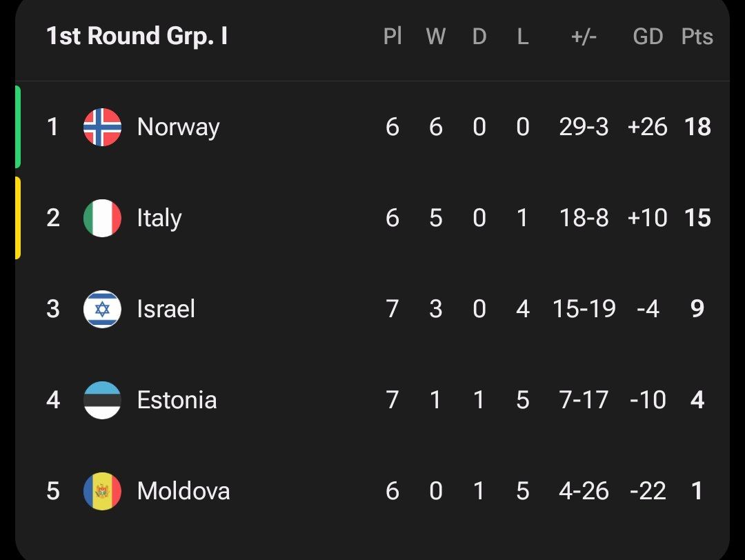Click the 1st Round Grp. I heading
This screenshot has height=560, width=745.
tap(137, 37)
